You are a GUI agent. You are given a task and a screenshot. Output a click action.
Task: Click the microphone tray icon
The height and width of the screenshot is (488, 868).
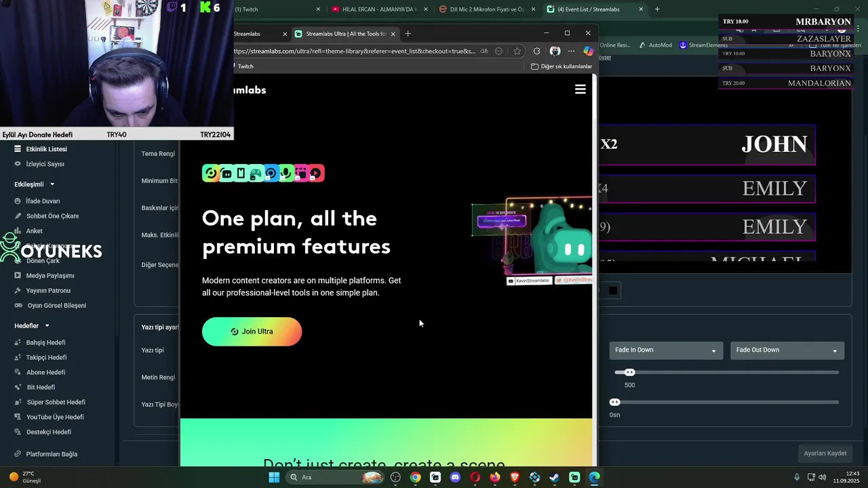coord(797,477)
